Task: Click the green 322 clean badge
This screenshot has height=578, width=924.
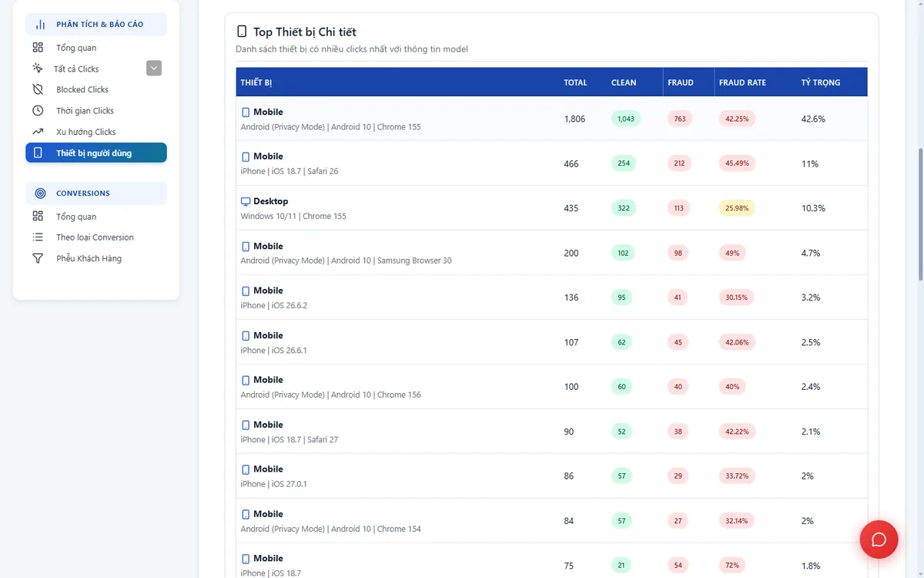Action: [624, 208]
